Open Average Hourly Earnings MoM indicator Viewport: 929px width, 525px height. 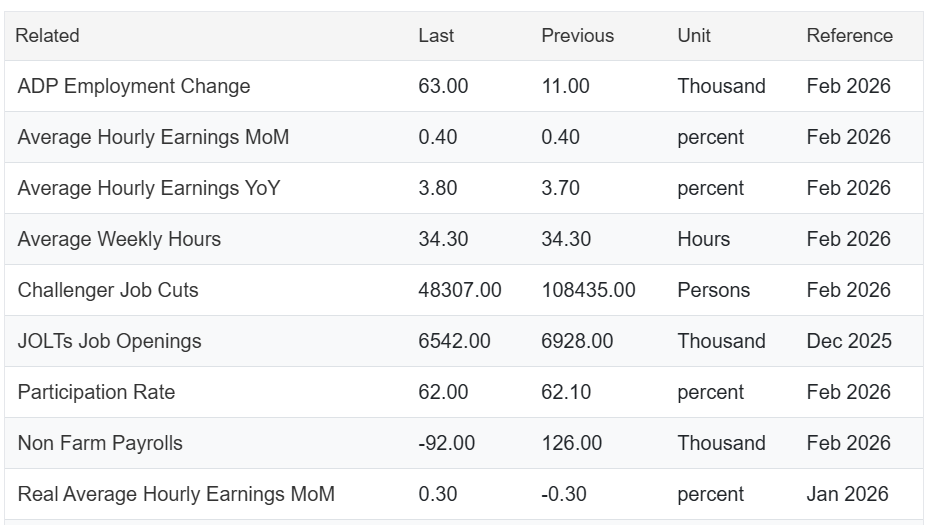tap(153, 137)
